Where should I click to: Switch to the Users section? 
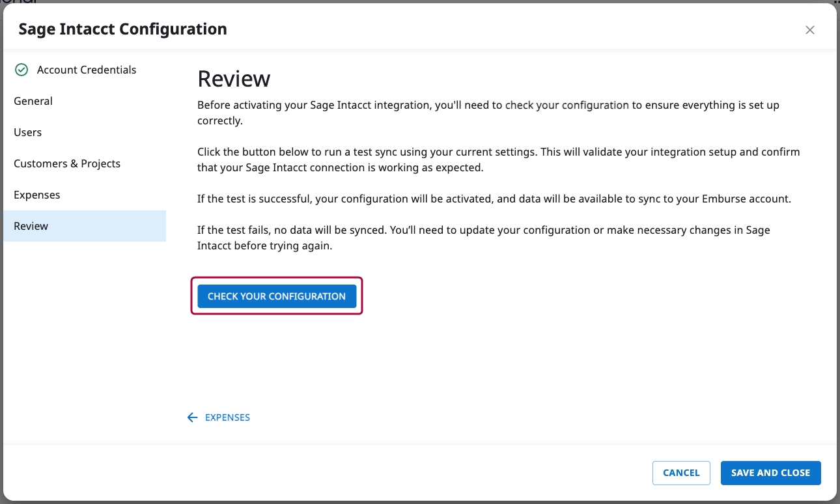tap(85, 132)
